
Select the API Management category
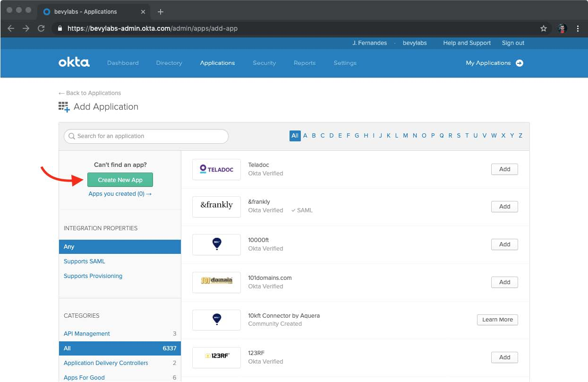coord(87,334)
